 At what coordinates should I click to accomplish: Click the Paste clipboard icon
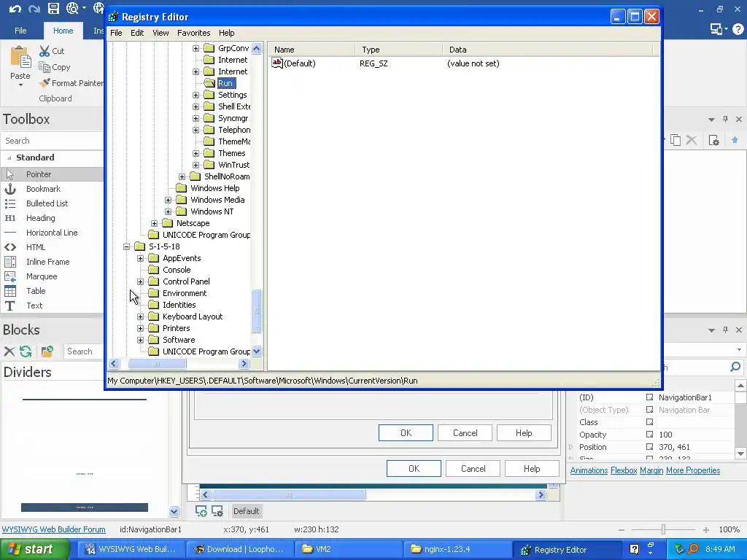pyautogui.click(x=20, y=58)
